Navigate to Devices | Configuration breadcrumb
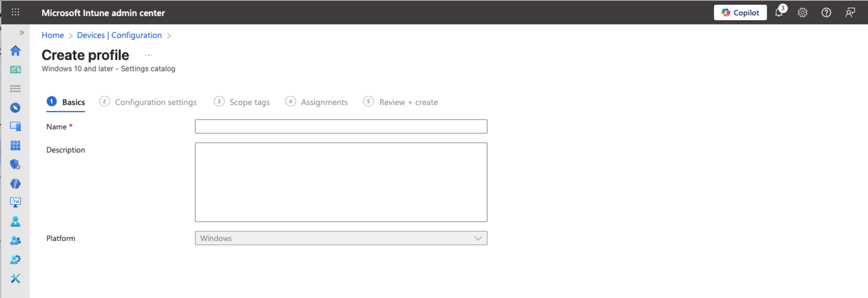This screenshot has height=298, width=868. [119, 35]
